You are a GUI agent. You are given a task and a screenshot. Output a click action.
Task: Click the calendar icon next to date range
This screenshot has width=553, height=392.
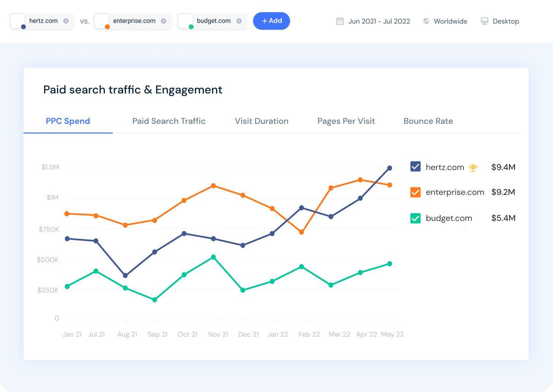point(340,21)
